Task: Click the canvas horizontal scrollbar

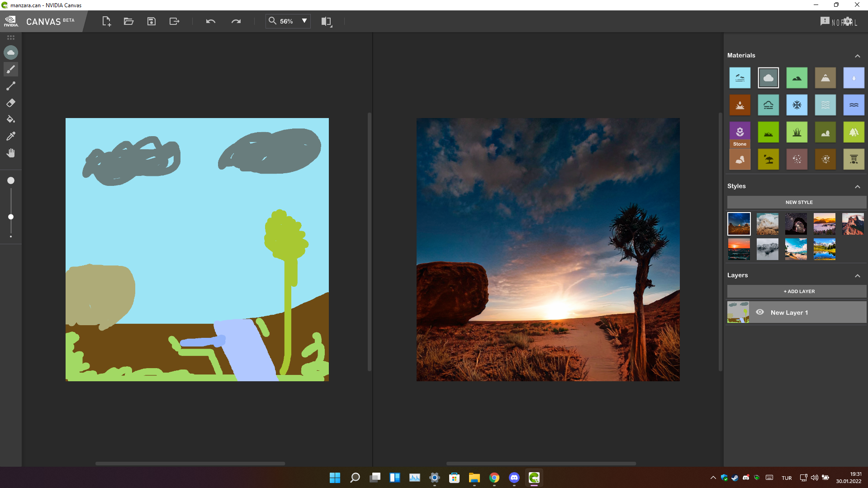Action: 190,464
